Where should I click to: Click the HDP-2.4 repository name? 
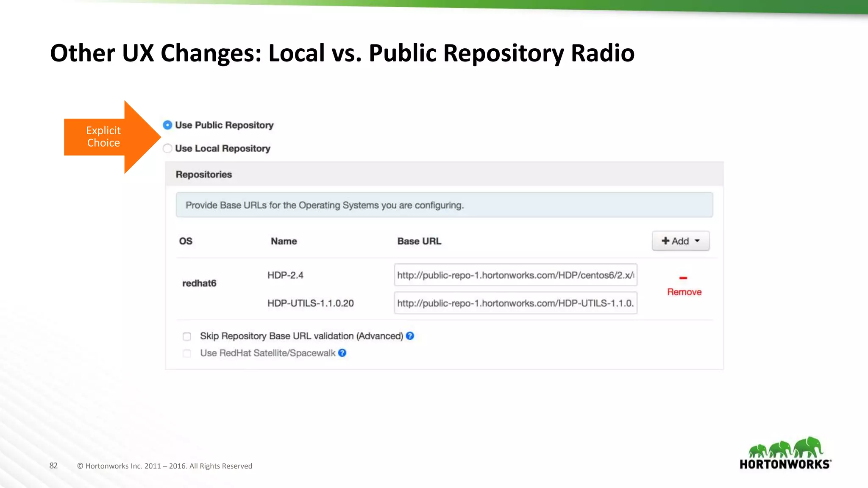tap(285, 275)
